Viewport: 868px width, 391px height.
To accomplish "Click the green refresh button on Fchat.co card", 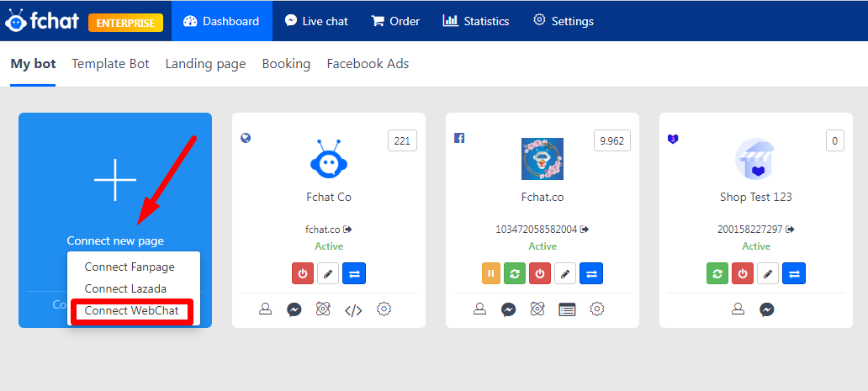I will click(515, 273).
